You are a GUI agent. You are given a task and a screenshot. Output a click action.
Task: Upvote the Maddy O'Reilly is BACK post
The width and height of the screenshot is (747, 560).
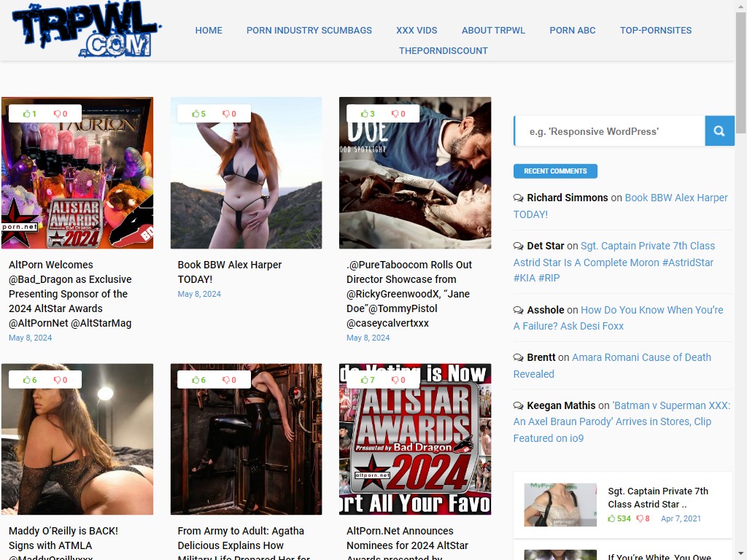29,380
